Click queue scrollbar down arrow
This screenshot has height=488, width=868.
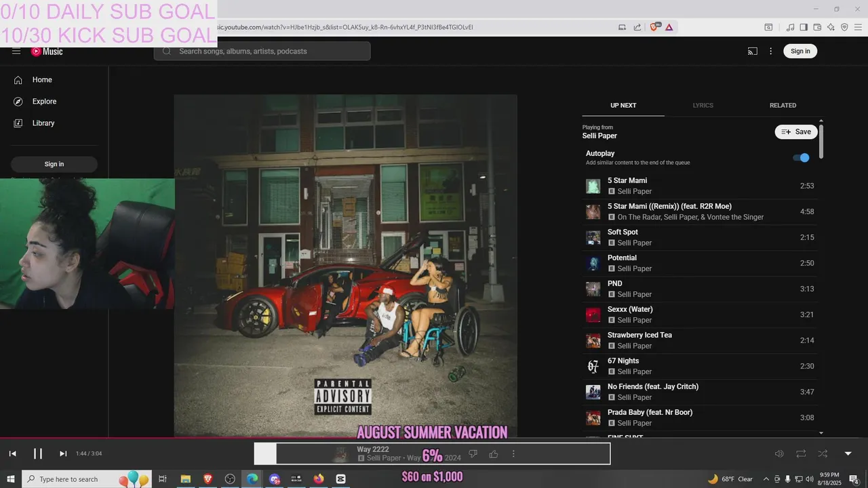click(x=821, y=432)
